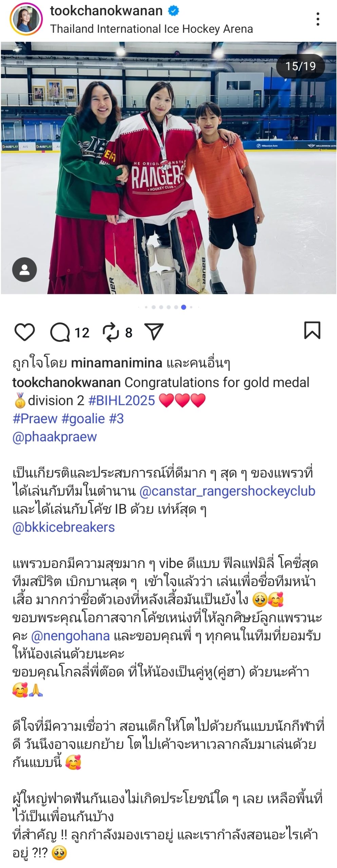Open @canstar_rangershockeyclub mention
The image size is (337, 868).
(227, 491)
